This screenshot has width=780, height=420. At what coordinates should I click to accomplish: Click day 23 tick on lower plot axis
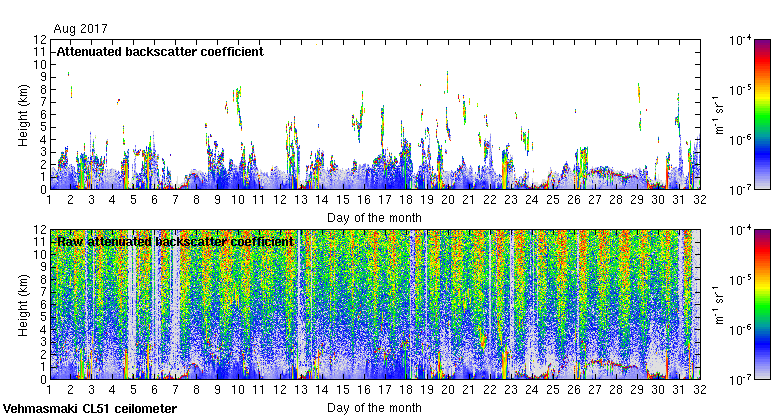pos(511,390)
